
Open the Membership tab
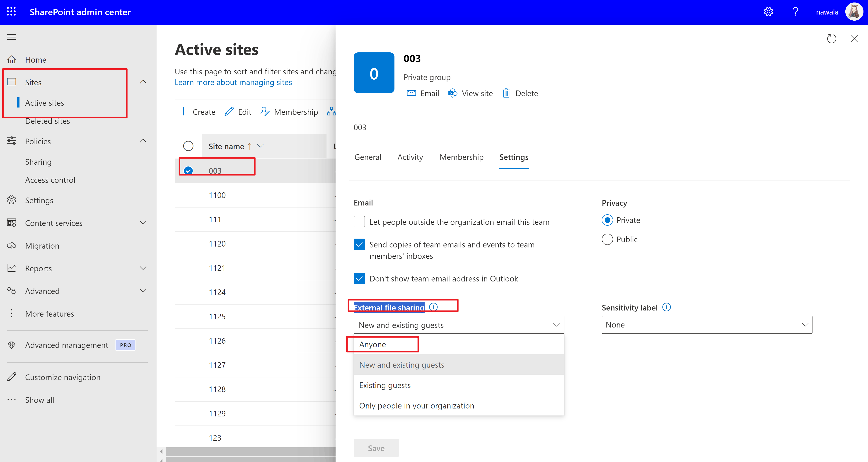461,157
